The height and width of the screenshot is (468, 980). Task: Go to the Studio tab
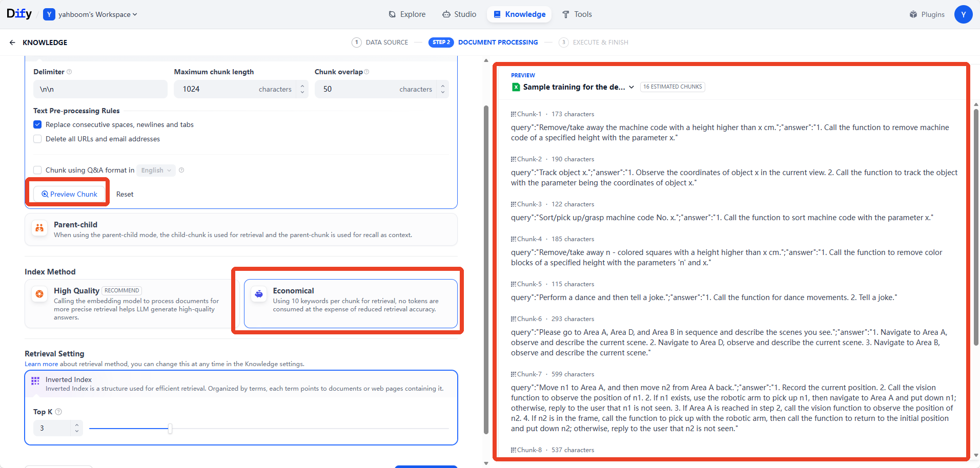(x=459, y=14)
